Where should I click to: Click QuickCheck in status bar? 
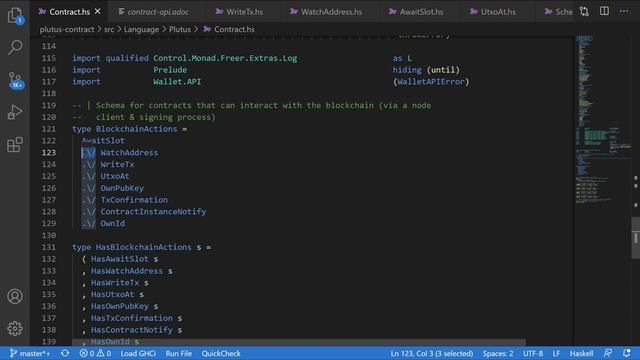tap(221, 353)
